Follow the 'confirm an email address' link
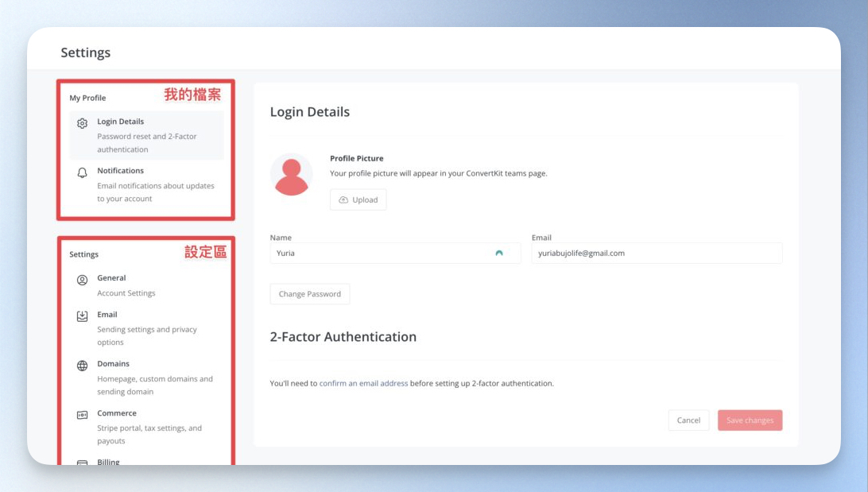 [x=364, y=383]
